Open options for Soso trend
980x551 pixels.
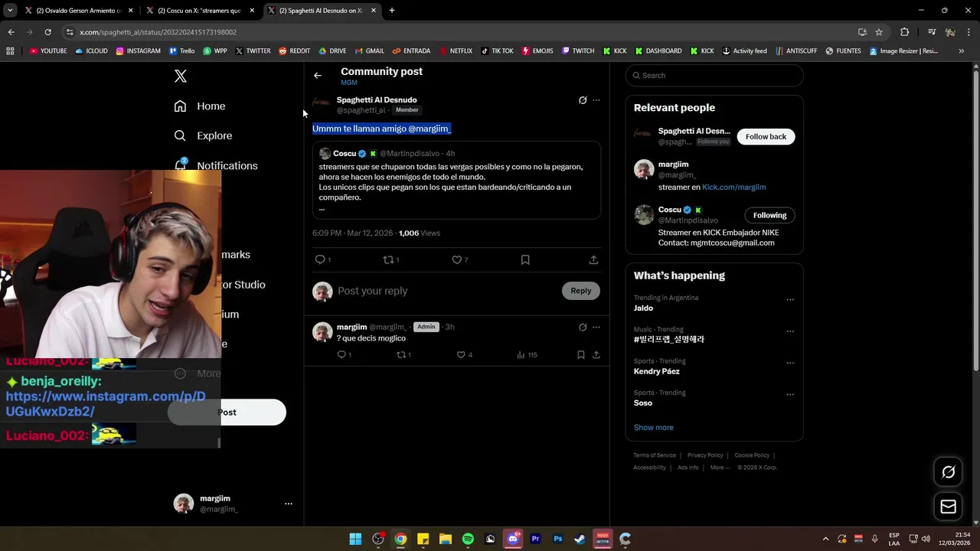[x=790, y=394]
